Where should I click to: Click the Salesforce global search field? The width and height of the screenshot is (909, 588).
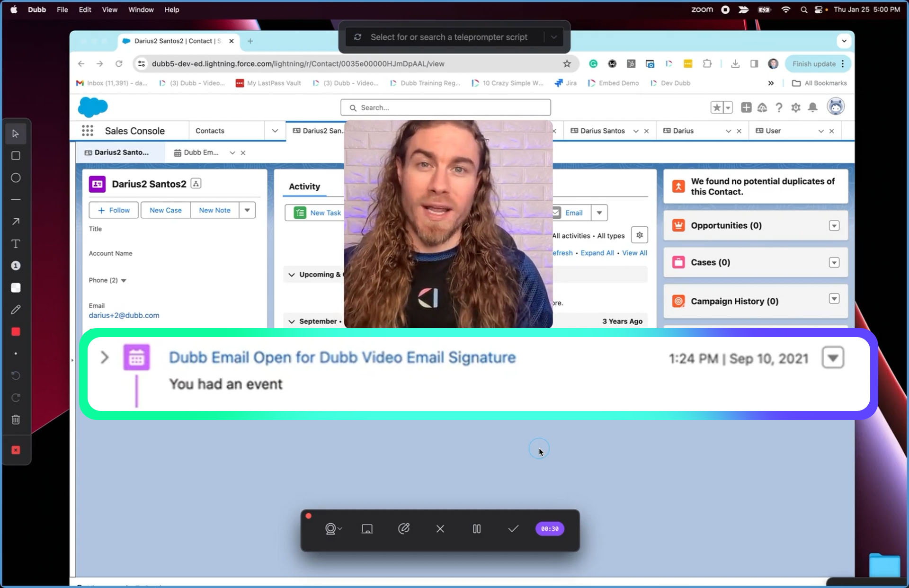click(x=446, y=107)
